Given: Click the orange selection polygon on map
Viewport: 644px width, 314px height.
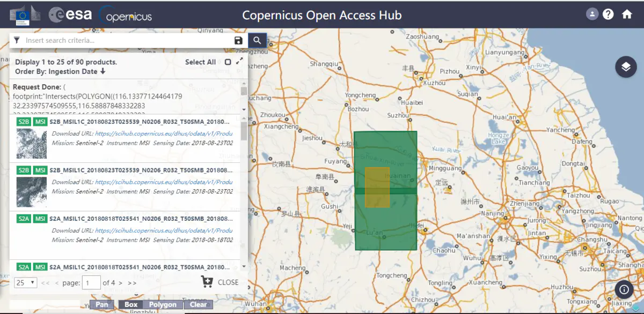Looking at the screenshot, I should click(377, 187).
